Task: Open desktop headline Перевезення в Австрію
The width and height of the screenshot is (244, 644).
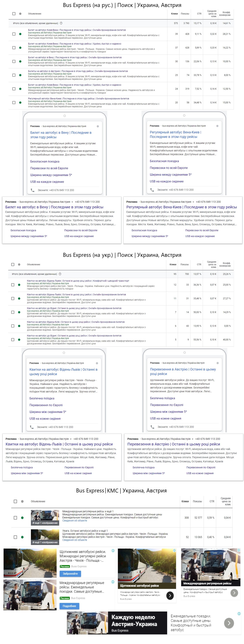Action: pyautogui.click(x=174, y=444)
